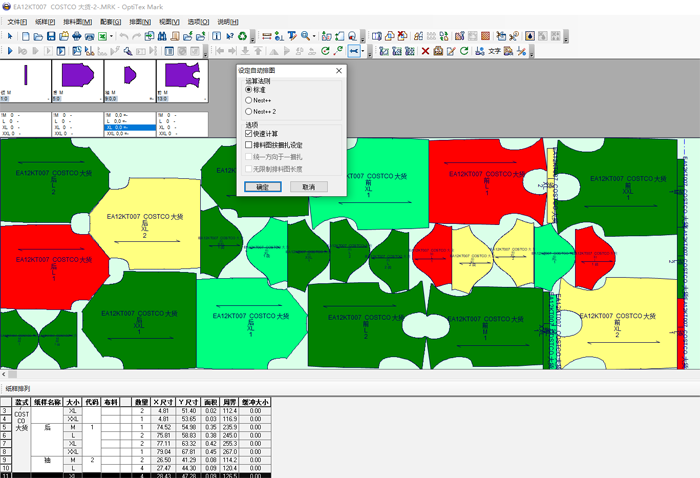Click the Plotter icon in toolbar
The width and height of the screenshot is (700, 478).
coord(89,37)
